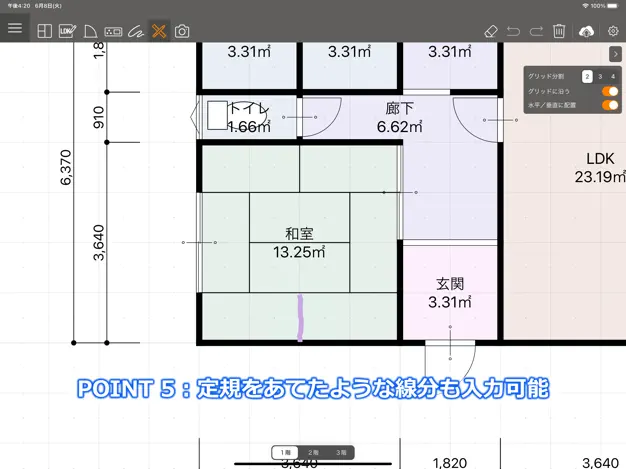This screenshot has height=469, width=626.
Task: Set grid division to 2
Action: (587, 76)
